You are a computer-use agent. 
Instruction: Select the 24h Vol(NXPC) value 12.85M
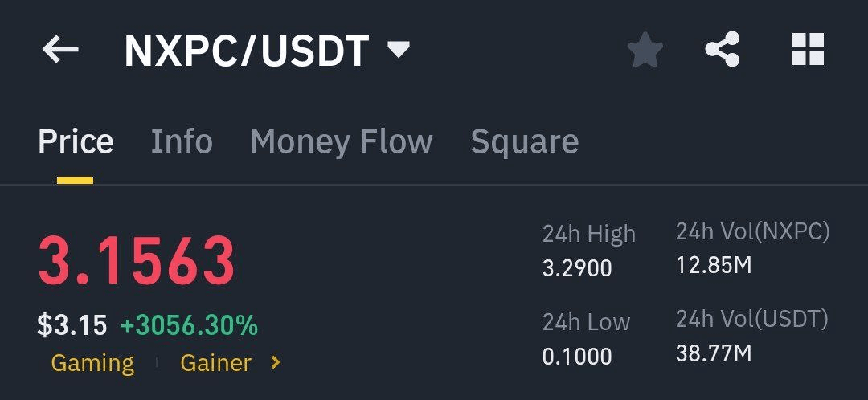click(714, 266)
